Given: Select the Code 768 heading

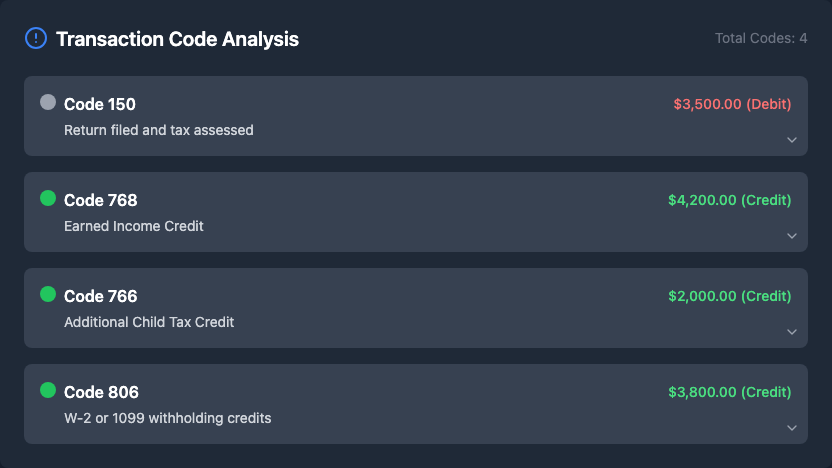Looking at the screenshot, I should click(101, 200).
